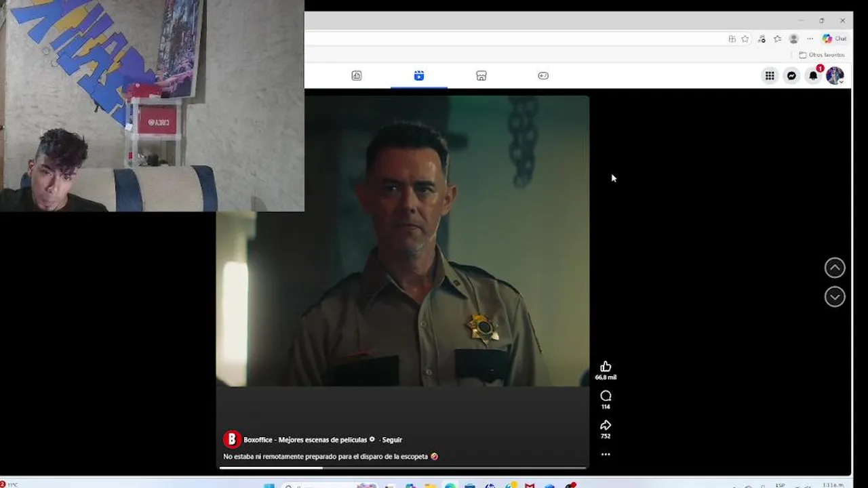The width and height of the screenshot is (868, 488).
Task: Open browser extensions icon
Action: tap(762, 39)
